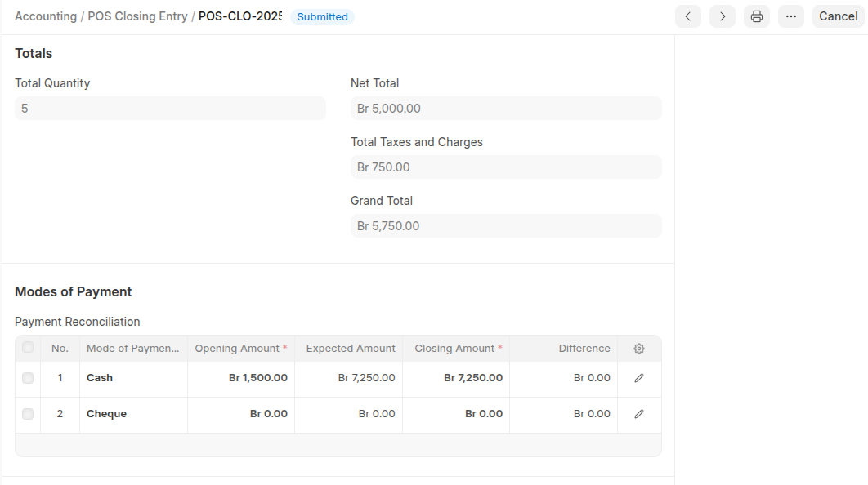
Task: Click the Total Taxes and Charges field
Action: click(x=506, y=167)
